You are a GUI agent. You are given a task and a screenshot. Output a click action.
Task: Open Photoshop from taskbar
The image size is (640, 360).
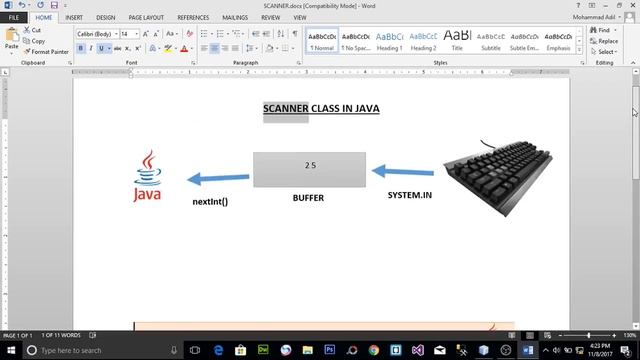[329, 350]
